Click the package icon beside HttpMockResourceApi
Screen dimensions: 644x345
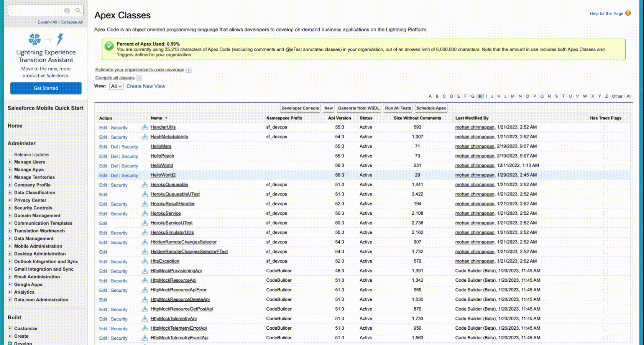click(x=145, y=280)
